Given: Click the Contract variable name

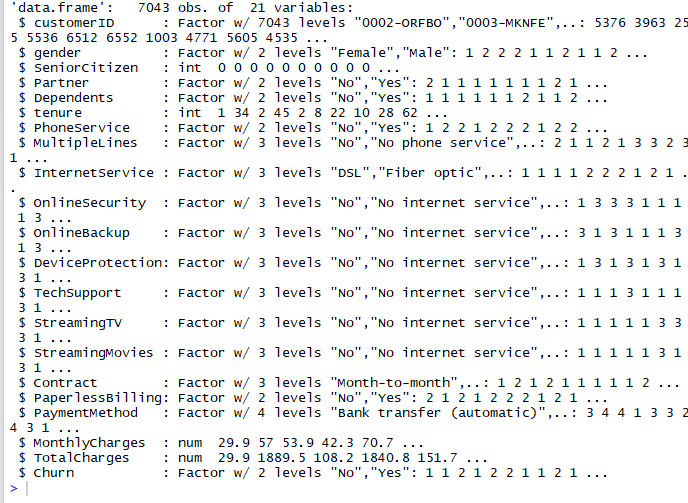Looking at the screenshot, I should [65, 383].
